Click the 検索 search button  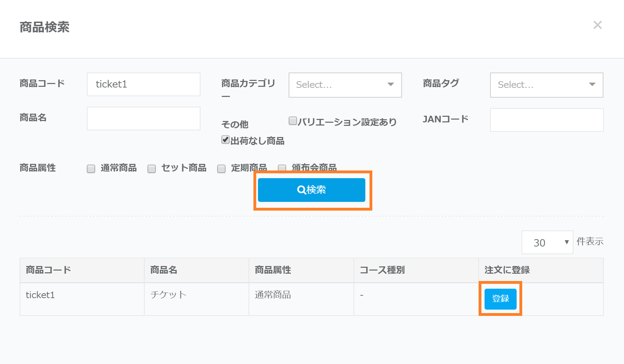[311, 190]
